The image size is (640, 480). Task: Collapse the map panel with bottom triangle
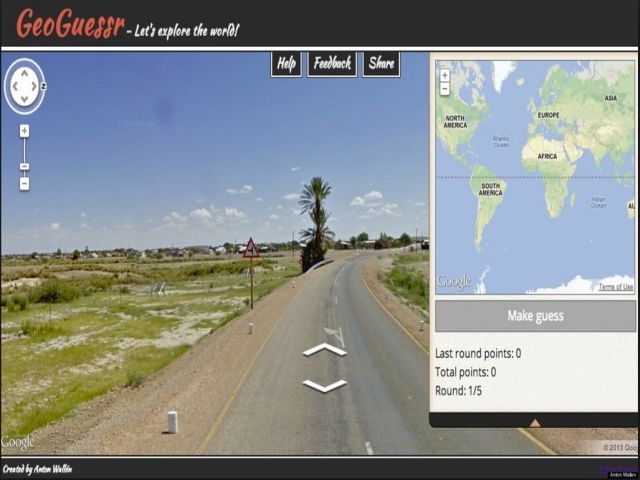[x=535, y=423]
